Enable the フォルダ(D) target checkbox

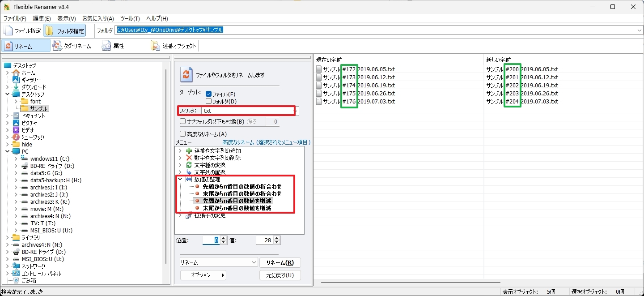coord(208,101)
